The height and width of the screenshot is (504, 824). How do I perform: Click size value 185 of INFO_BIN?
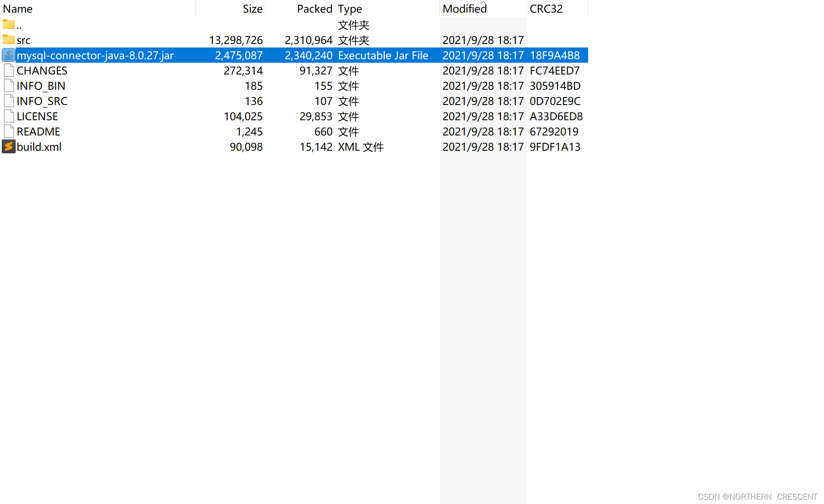pos(254,86)
